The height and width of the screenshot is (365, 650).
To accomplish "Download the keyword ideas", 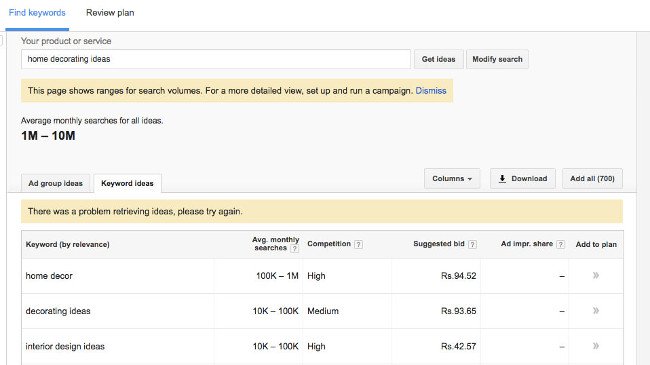I will point(523,179).
